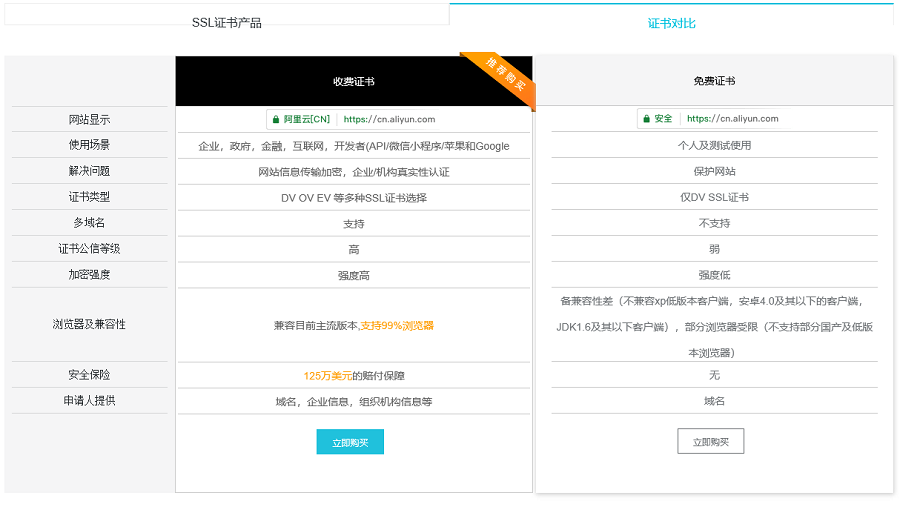The height and width of the screenshot is (527, 900).
Task: Switch to the SSL证书产品 tab
Action: pyautogui.click(x=227, y=23)
